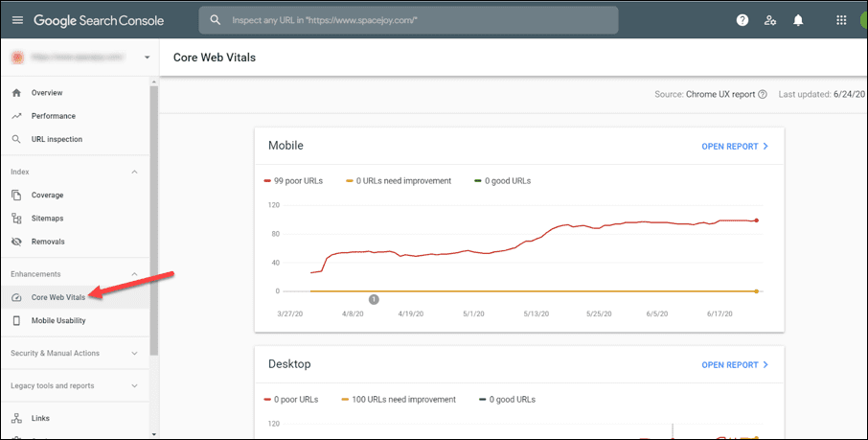This screenshot has width=868, height=440.
Task: Click Last updated 6/24/20 text
Action: (x=821, y=94)
